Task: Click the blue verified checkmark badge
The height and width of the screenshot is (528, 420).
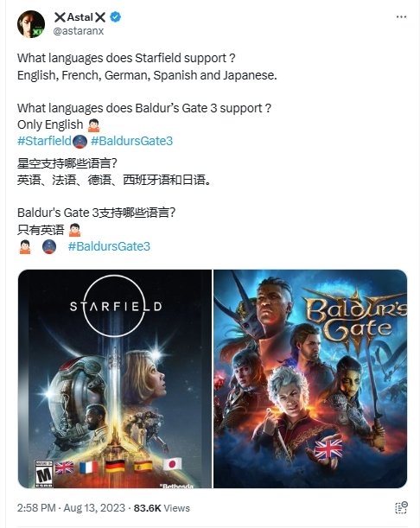Action: (x=116, y=16)
